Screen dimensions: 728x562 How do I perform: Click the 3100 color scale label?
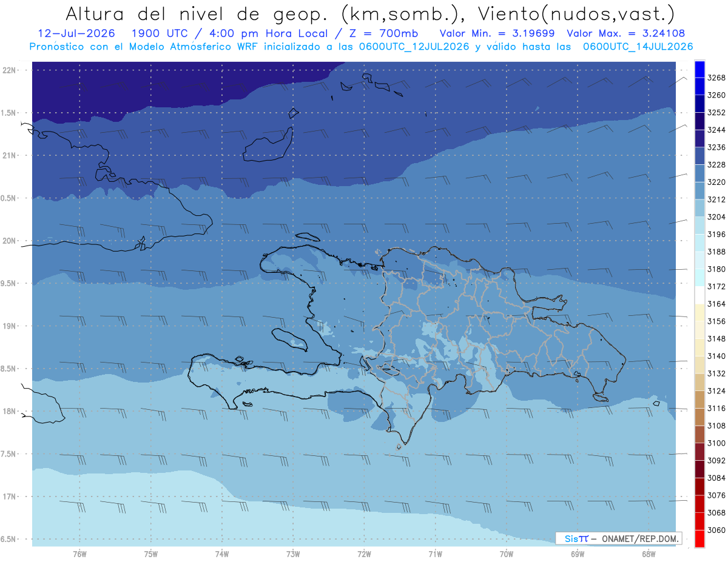point(716,443)
